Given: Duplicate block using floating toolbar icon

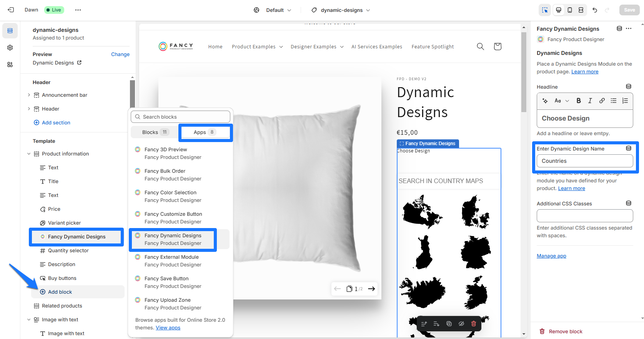Looking at the screenshot, I should coord(449,324).
